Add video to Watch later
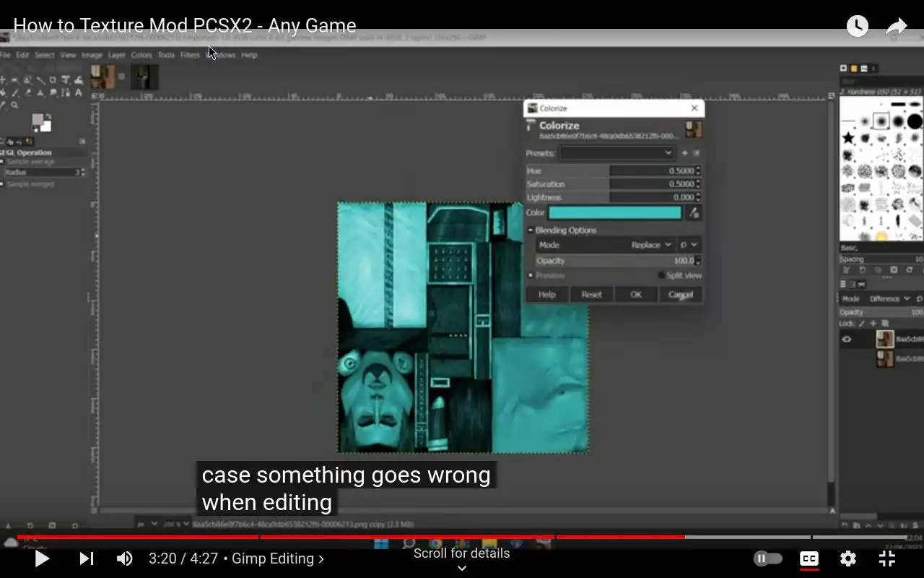This screenshot has height=578, width=924. click(x=857, y=27)
